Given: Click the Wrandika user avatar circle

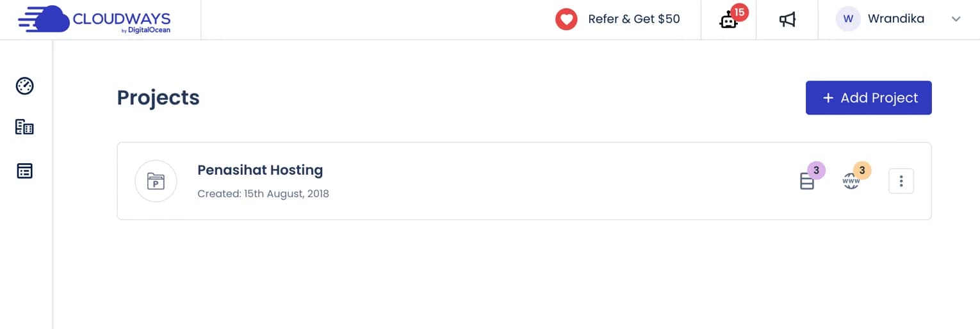Looking at the screenshot, I should pos(848,19).
